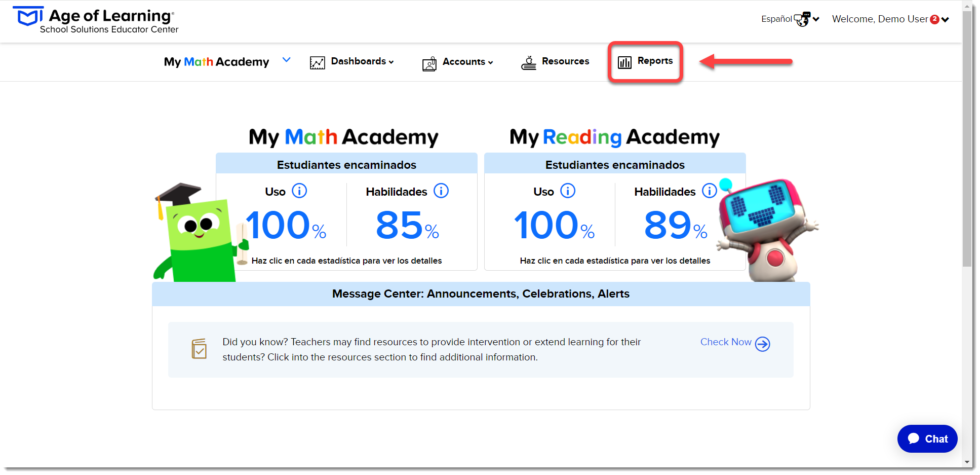Open the Dashboards menu

pyautogui.click(x=359, y=61)
